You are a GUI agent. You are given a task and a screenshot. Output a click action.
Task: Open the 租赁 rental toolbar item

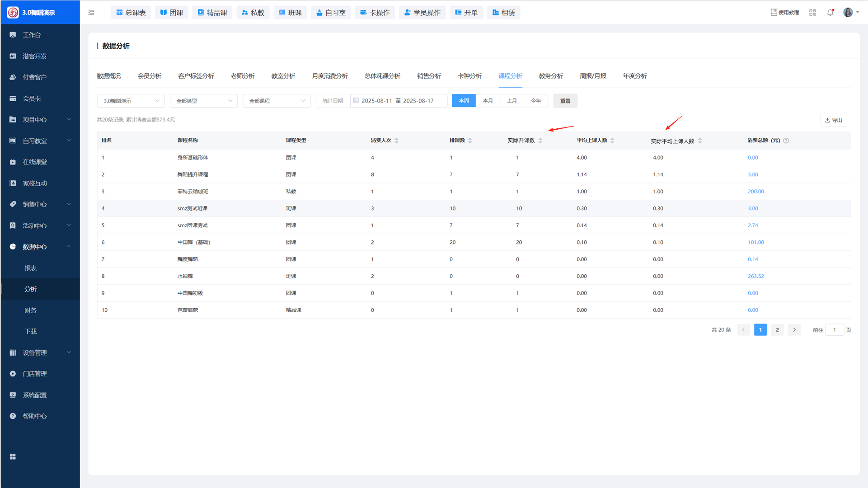point(503,13)
